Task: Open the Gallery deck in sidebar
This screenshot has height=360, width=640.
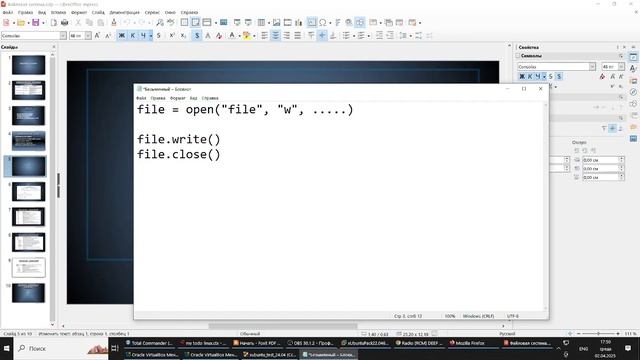Action: coord(633,81)
